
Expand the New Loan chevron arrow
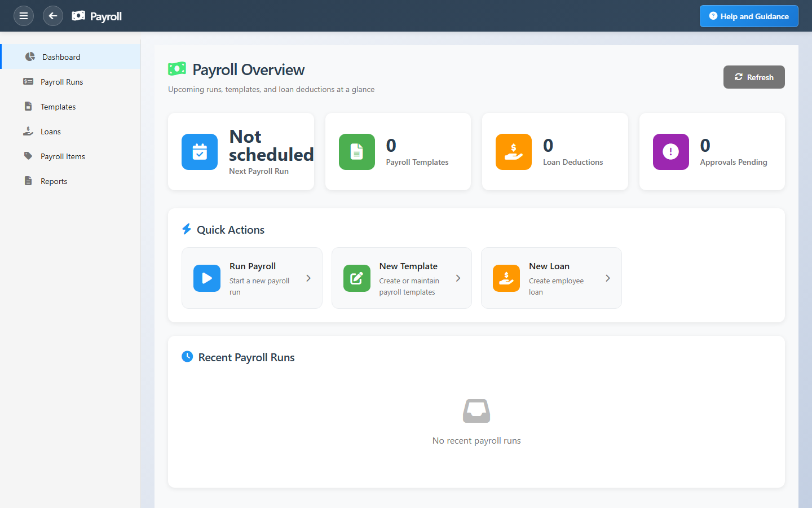pyautogui.click(x=607, y=278)
